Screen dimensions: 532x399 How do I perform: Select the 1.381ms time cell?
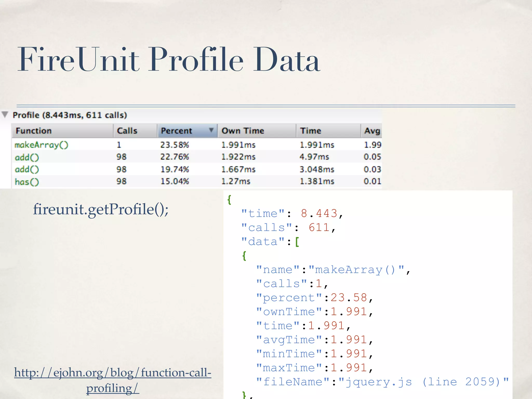pyautogui.click(x=317, y=181)
